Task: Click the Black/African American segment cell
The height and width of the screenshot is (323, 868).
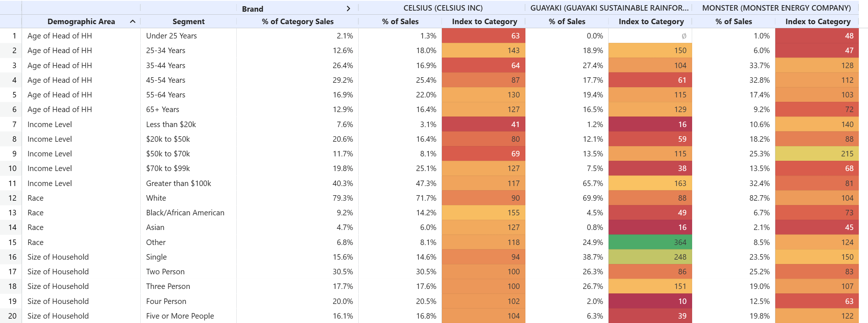Action: (x=185, y=213)
